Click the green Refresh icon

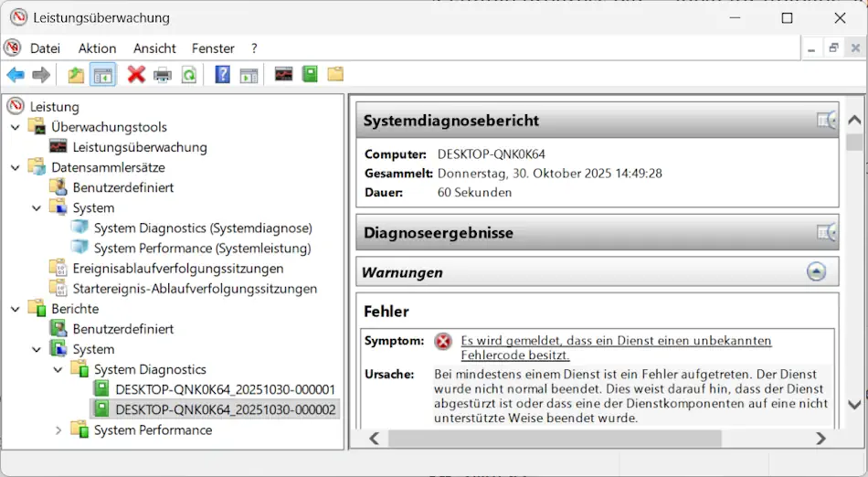189,75
